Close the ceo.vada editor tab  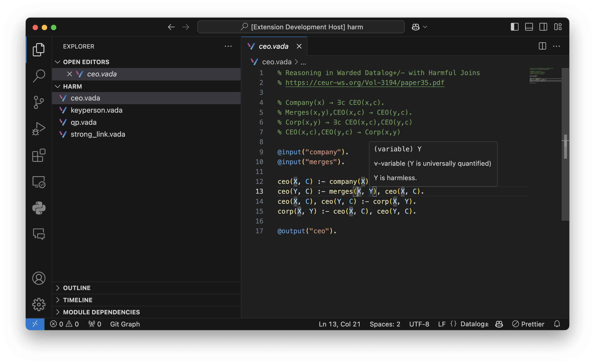tap(299, 46)
